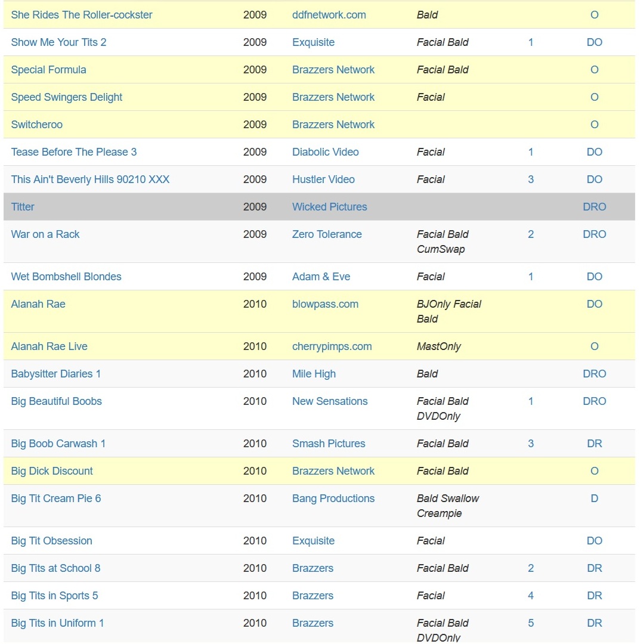Open the "Bang Productions" studio link
This screenshot has width=644, height=644.
(333, 499)
